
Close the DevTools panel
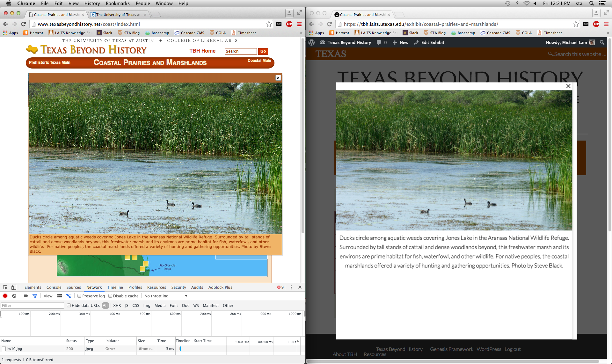pyautogui.click(x=300, y=287)
